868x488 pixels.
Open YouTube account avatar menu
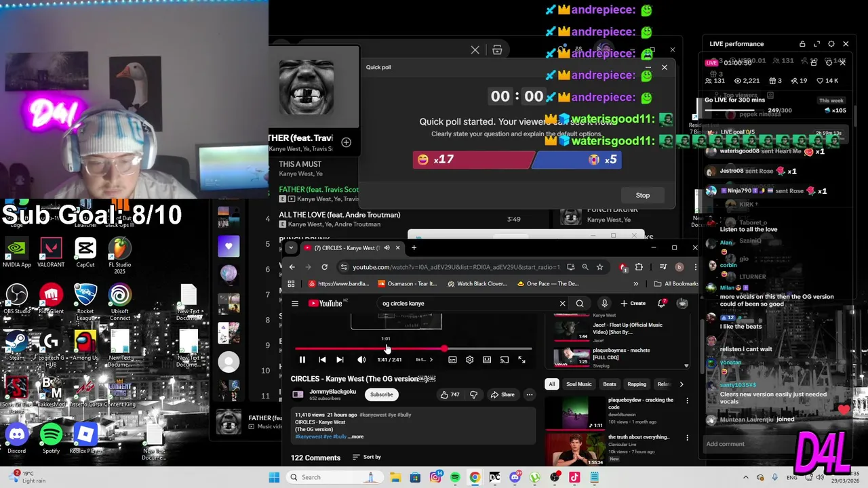(682, 304)
